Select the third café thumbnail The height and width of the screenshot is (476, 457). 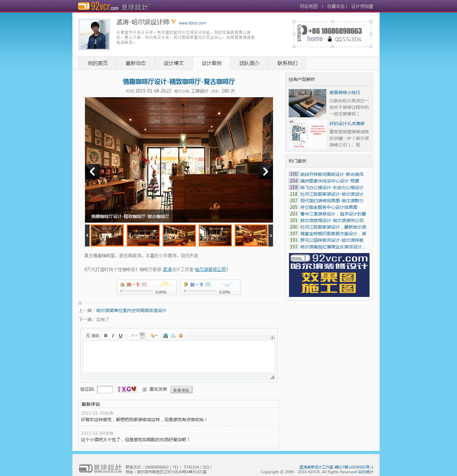click(179, 235)
